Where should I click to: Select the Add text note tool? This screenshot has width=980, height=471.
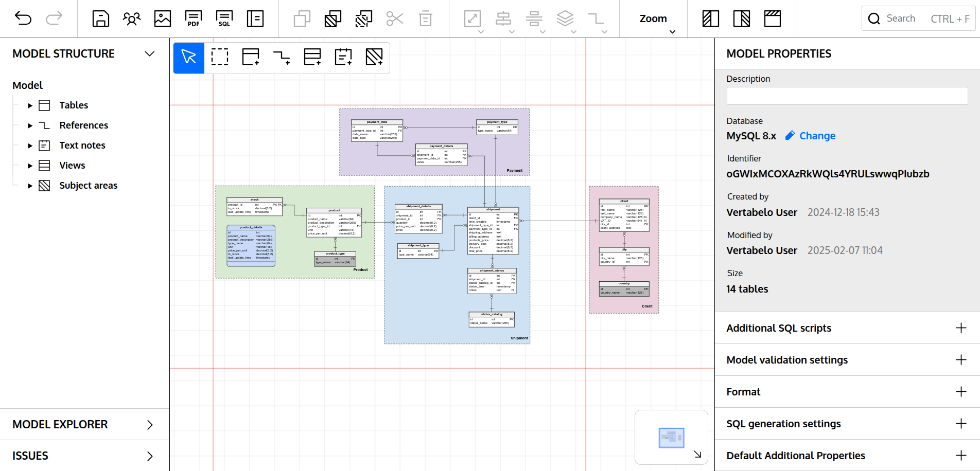click(x=343, y=57)
